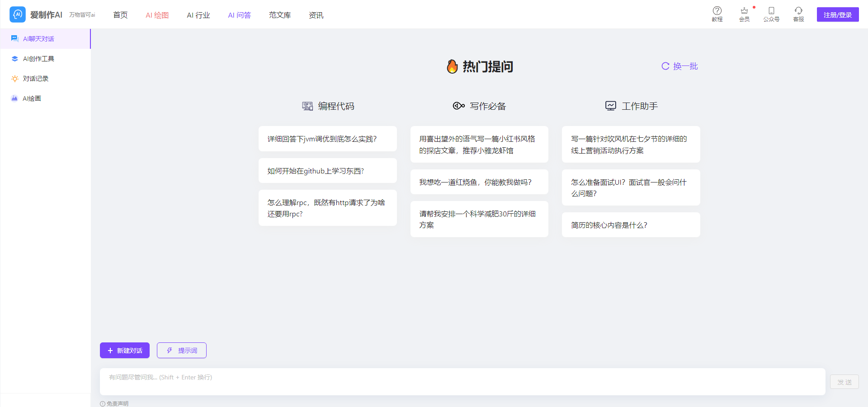Image resolution: width=868 pixels, height=407 pixels.
Task: Open AI 行业 in the top navigation
Action: (x=198, y=15)
